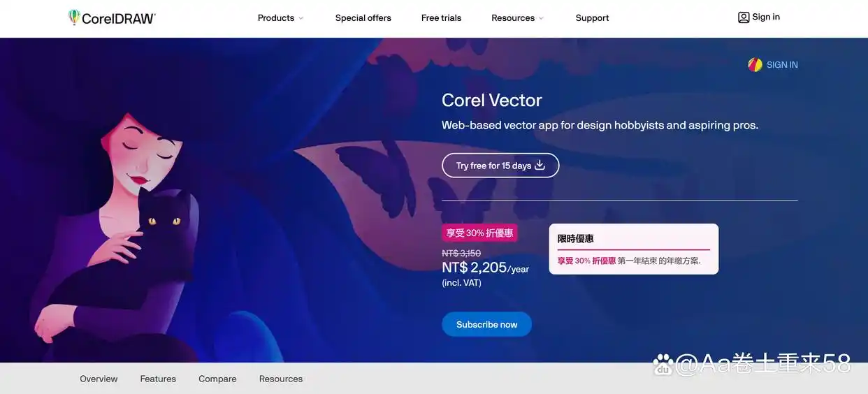Open the Compare tab

(217, 379)
